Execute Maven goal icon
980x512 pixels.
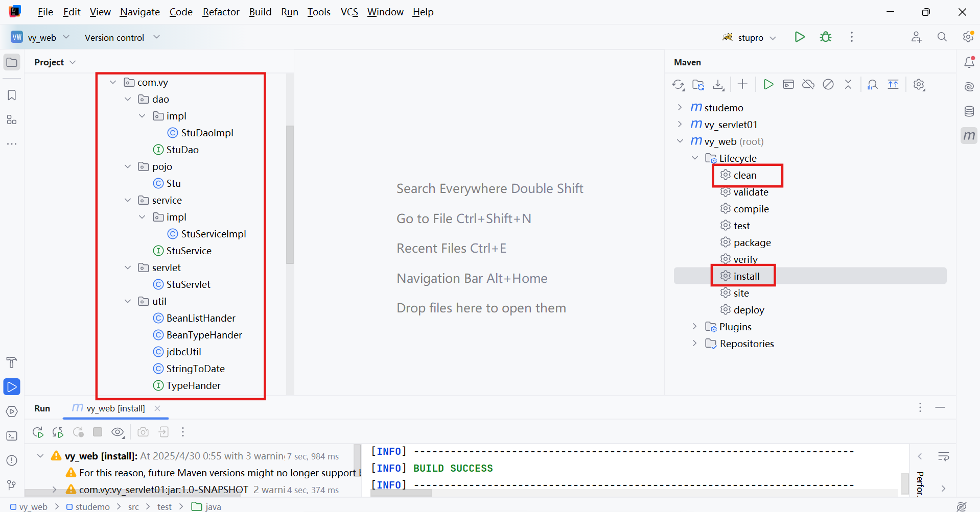788,85
